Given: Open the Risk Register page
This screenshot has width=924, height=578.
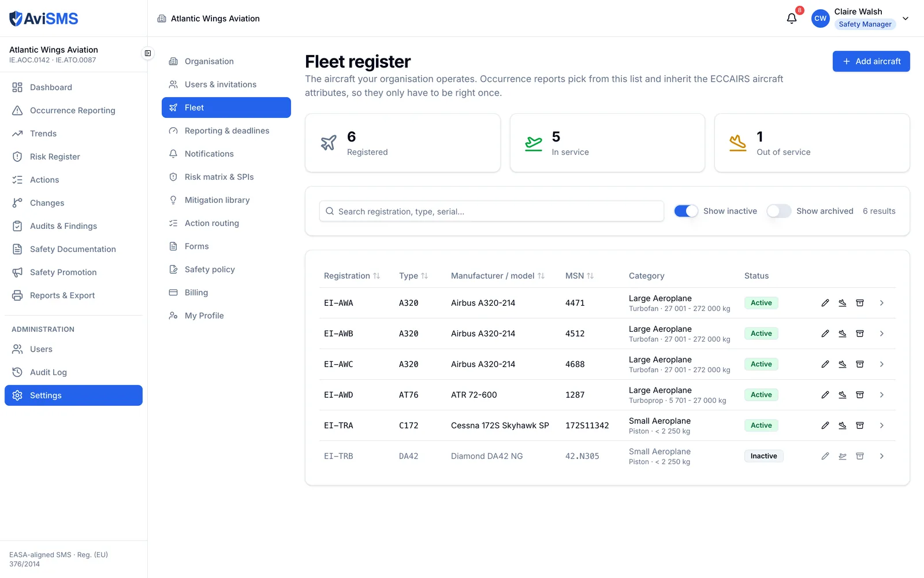Looking at the screenshot, I should coord(73,157).
